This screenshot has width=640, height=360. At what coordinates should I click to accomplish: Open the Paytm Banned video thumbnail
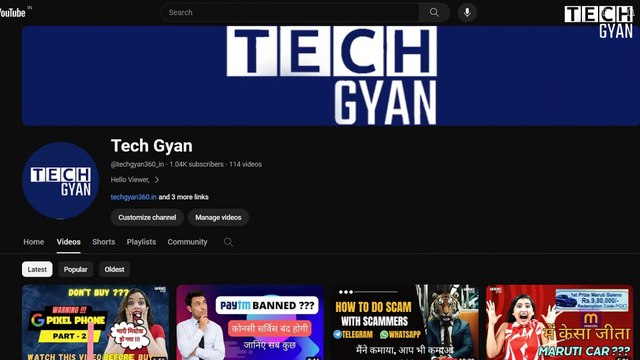(x=250, y=322)
